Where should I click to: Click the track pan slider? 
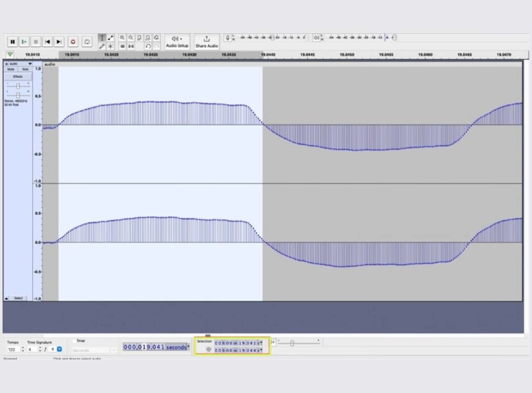tap(18, 95)
